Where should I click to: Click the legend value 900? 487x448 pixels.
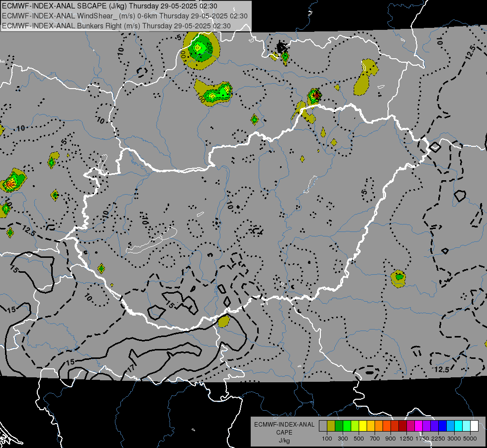tap(390, 439)
